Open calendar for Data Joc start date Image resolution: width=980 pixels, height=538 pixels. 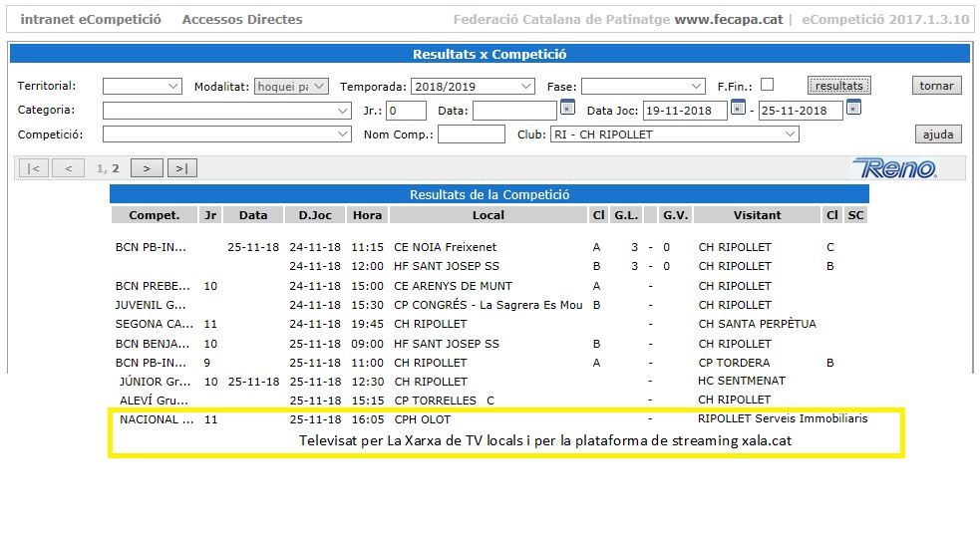738,109
